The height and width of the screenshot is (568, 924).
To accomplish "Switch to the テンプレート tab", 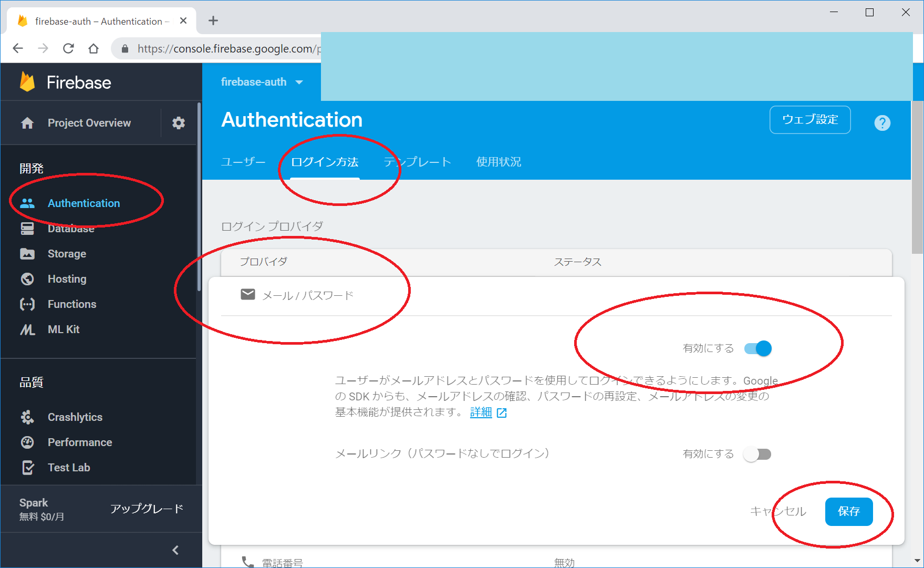I will click(417, 162).
